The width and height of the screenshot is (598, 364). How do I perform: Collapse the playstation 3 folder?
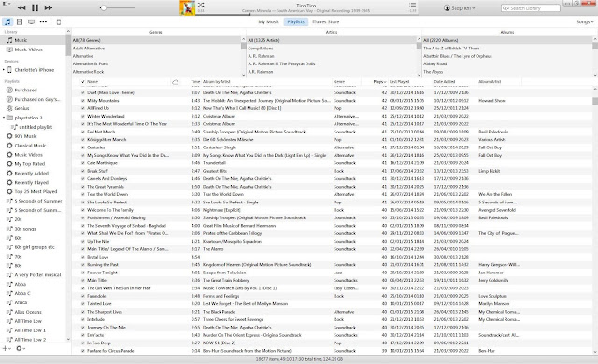(4, 118)
